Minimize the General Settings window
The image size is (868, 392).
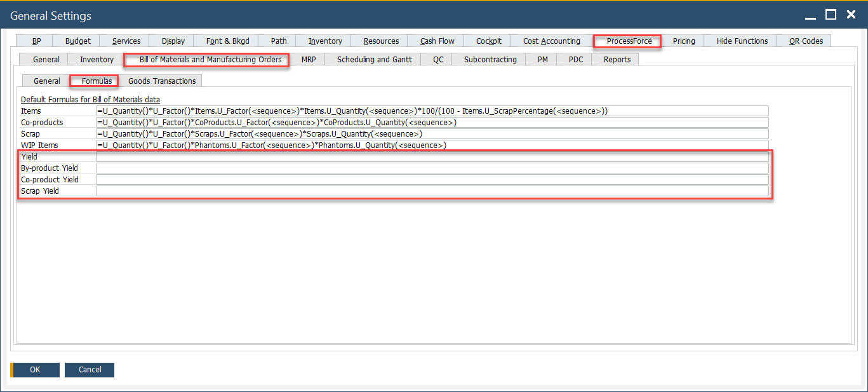810,15
